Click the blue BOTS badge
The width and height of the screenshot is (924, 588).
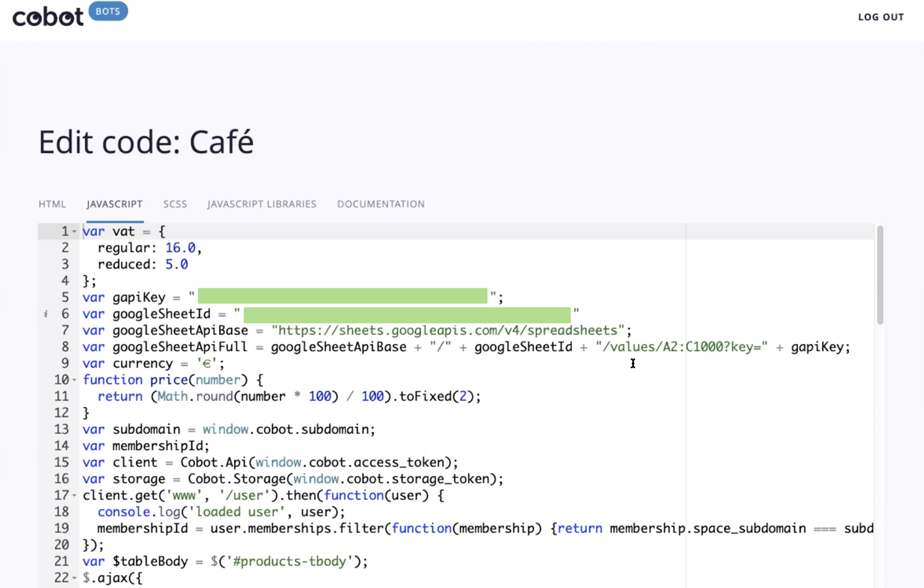pyautogui.click(x=107, y=11)
